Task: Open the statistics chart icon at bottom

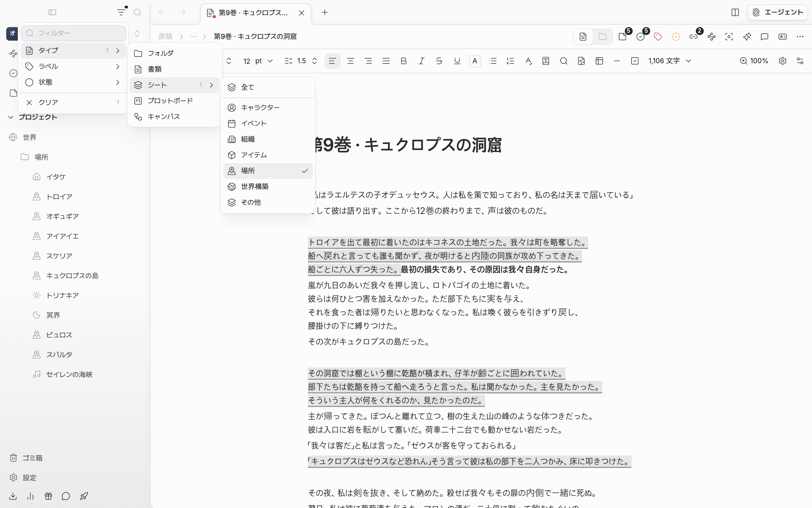Action: [x=30, y=496]
